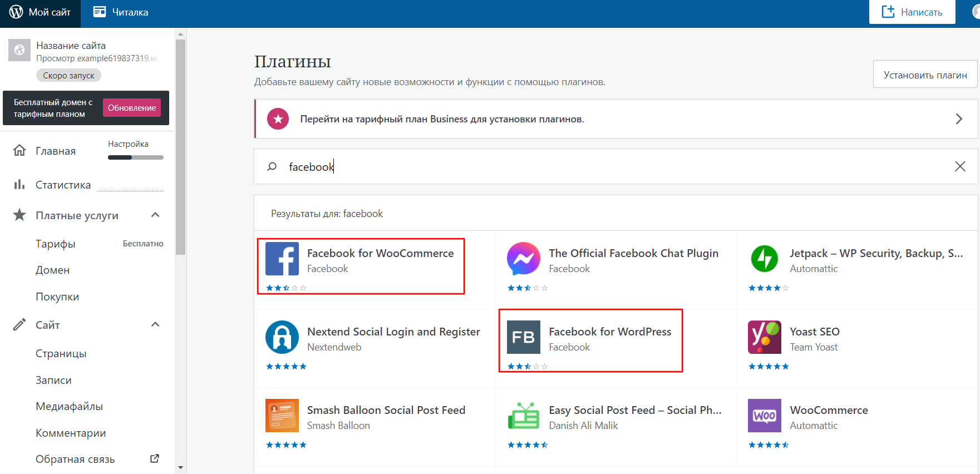
Task: Open the WooCommerce purple Woo icon
Action: (764, 416)
